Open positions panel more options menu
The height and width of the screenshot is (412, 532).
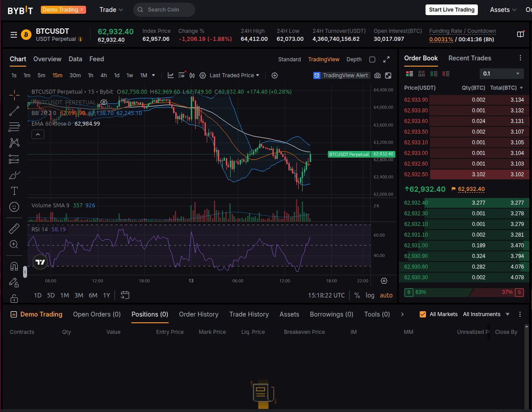(x=520, y=314)
